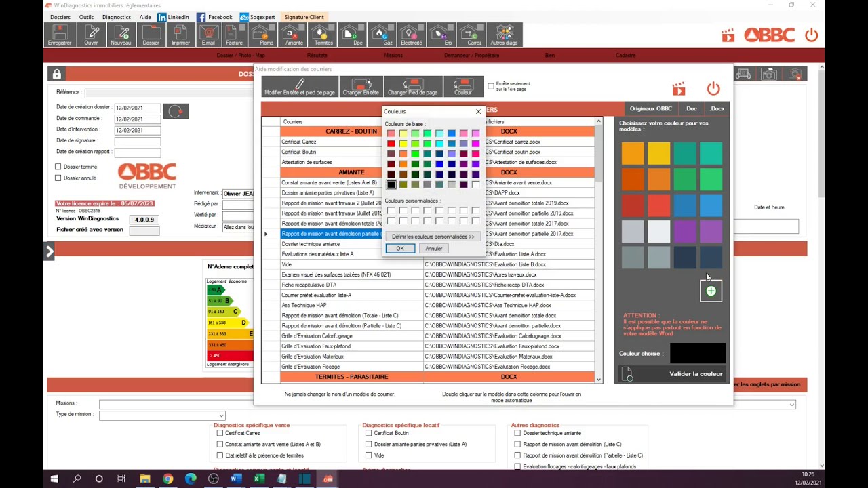Open Autres diags toolbar icon
This screenshot has width=868, height=488.
[x=504, y=35]
